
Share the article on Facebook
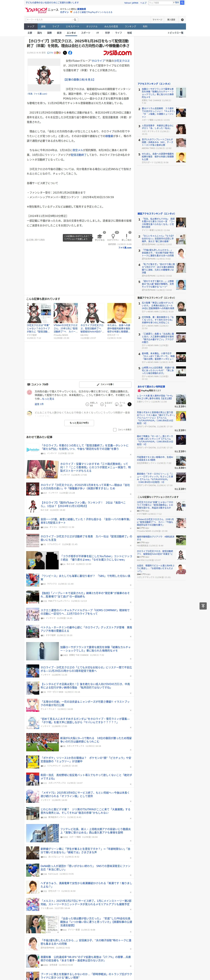(x=70, y=53)
